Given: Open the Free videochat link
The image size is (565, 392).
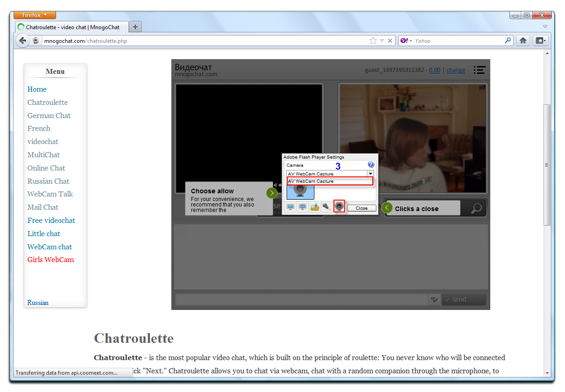Looking at the screenshot, I should click(x=51, y=221).
